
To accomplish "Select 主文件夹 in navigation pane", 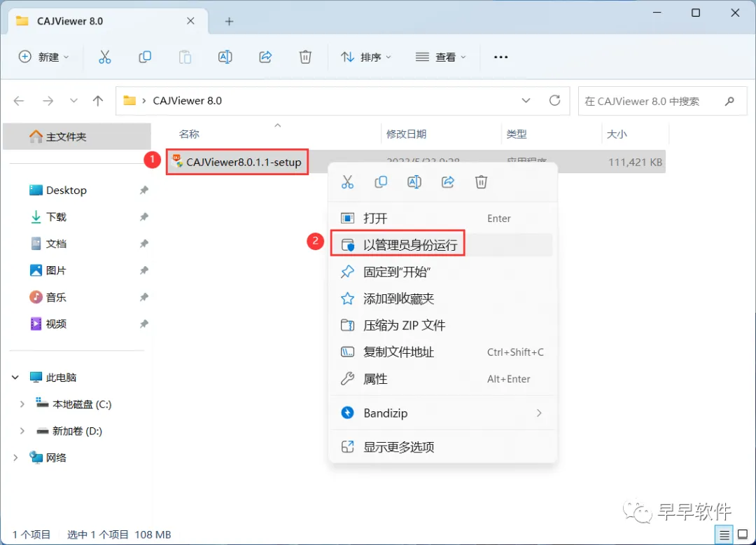I will coord(77,137).
